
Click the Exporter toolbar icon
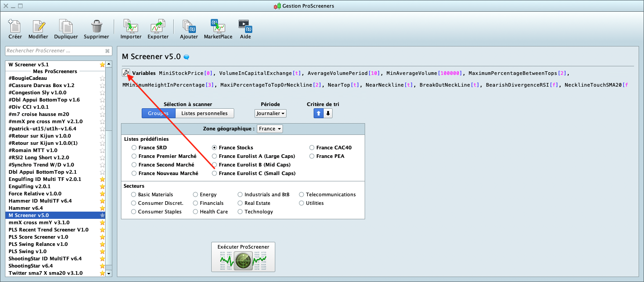click(158, 27)
